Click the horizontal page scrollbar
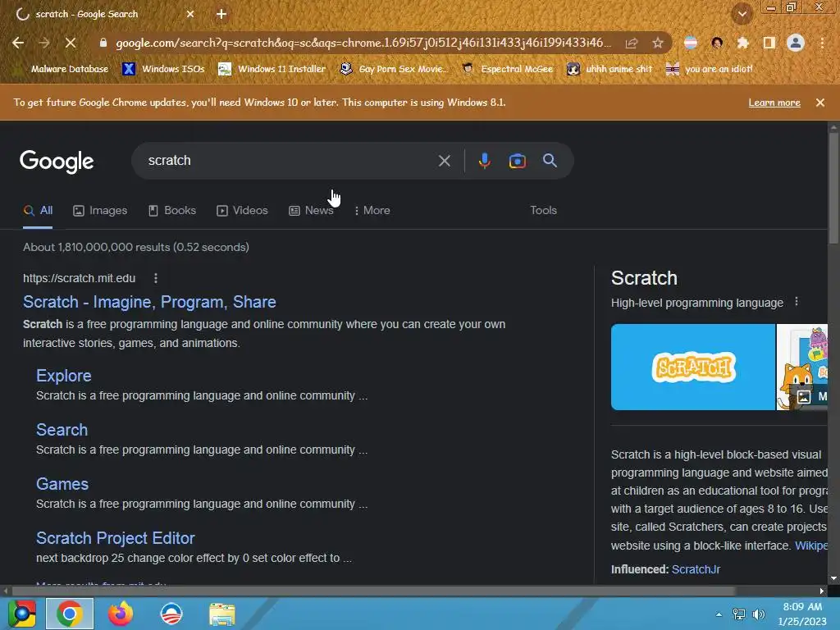840x630 pixels. pyautogui.click(x=373, y=591)
